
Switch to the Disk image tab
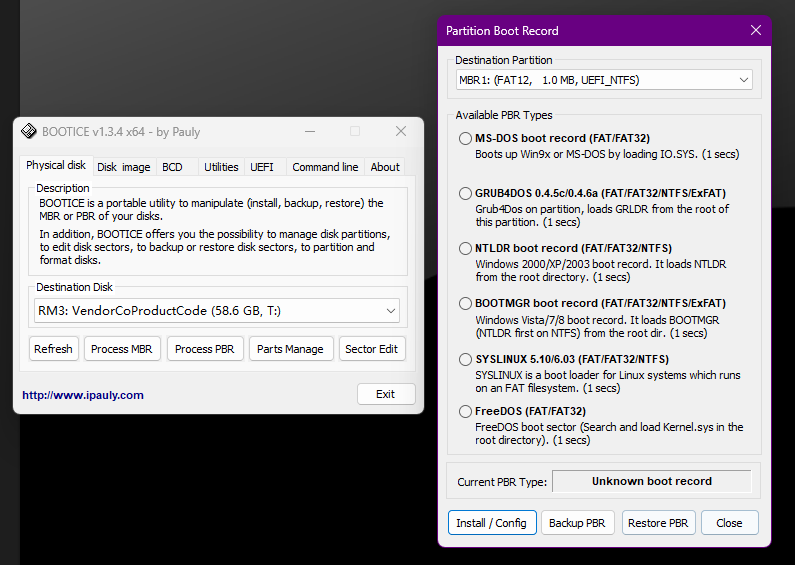pyautogui.click(x=124, y=167)
